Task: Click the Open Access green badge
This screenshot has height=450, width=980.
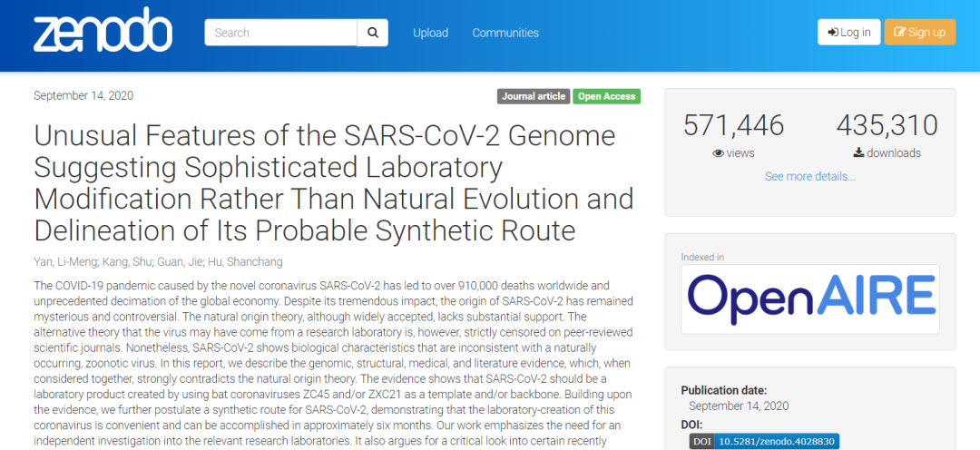Action: click(x=607, y=96)
